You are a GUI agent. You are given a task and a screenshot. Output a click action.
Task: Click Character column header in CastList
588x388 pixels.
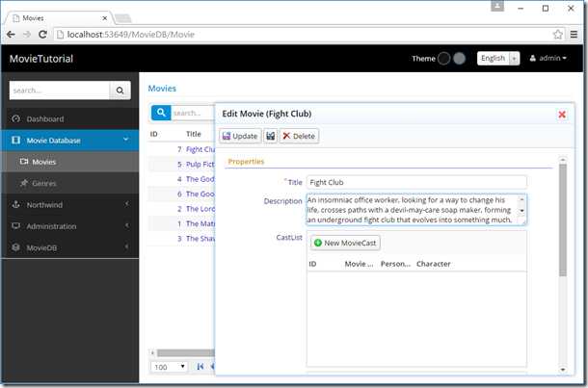click(434, 264)
